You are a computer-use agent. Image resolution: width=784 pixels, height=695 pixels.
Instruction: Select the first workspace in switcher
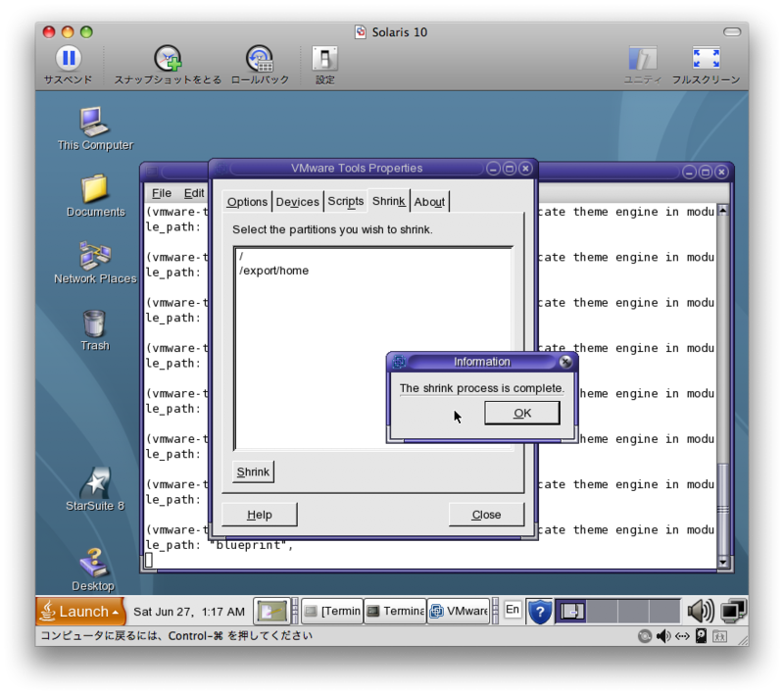[x=571, y=611]
